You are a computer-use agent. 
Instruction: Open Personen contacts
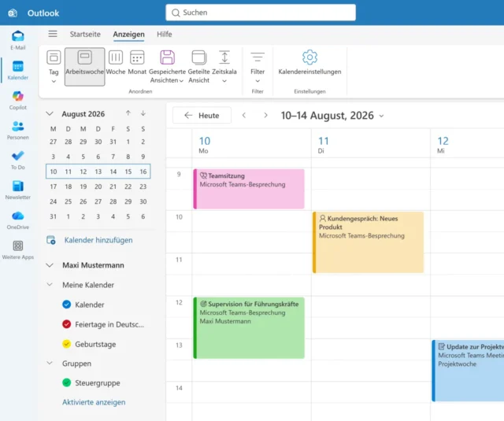click(17, 130)
